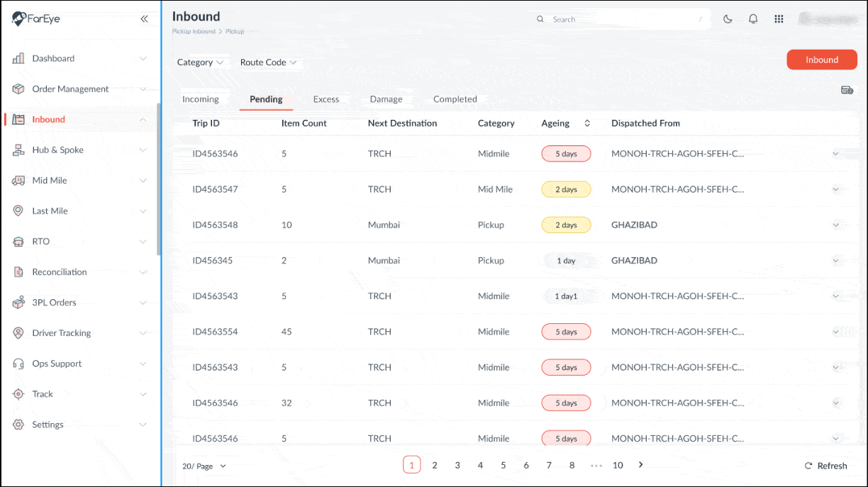The width and height of the screenshot is (868, 487).
Task: Click the Order Management box icon
Action: 18,89
